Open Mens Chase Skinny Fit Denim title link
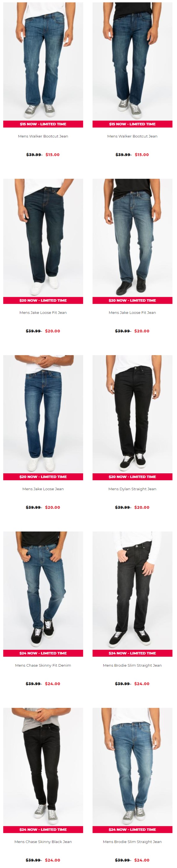Screen dimensions: 177x868 (x=43, y=665)
